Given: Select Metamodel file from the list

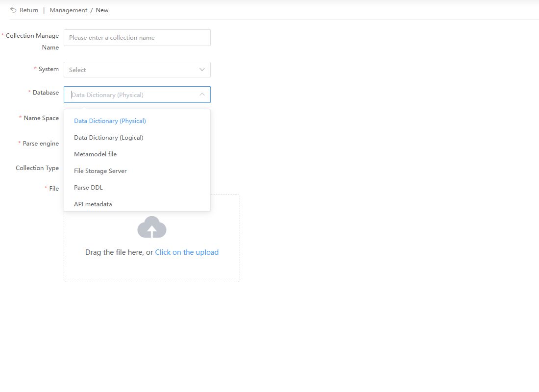Looking at the screenshot, I should (137, 154).
